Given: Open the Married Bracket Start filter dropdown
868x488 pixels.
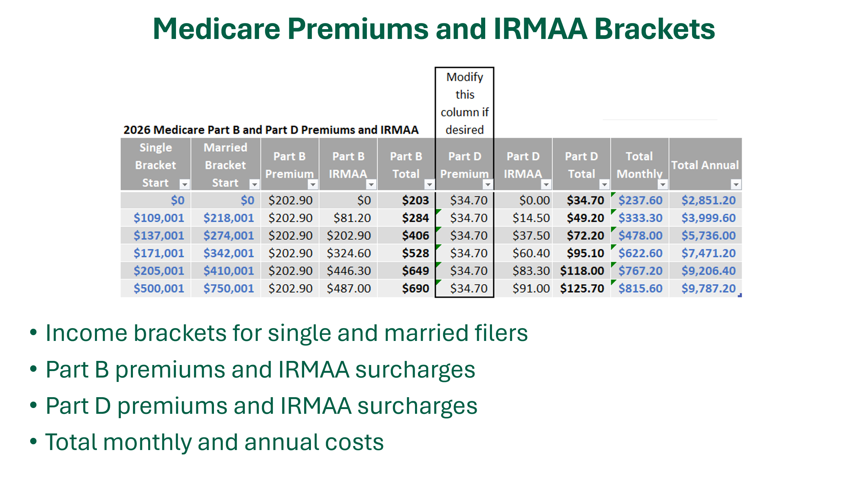Looking at the screenshot, I should tap(254, 184).
